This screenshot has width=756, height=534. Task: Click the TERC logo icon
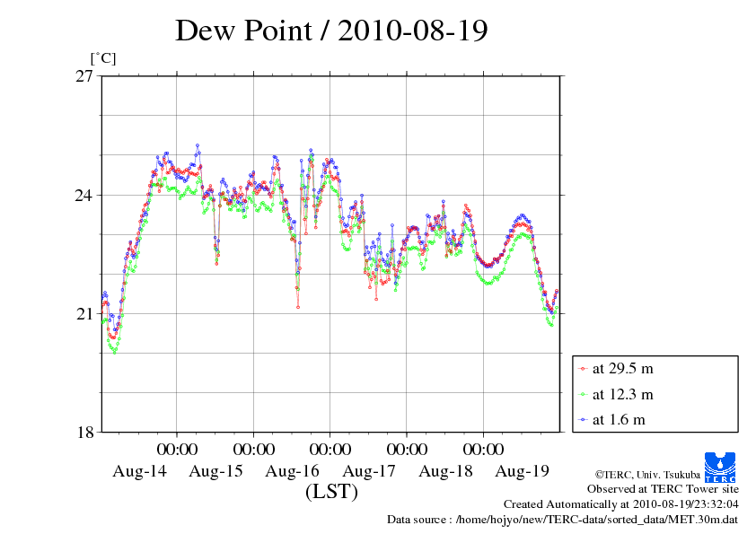[720, 467]
